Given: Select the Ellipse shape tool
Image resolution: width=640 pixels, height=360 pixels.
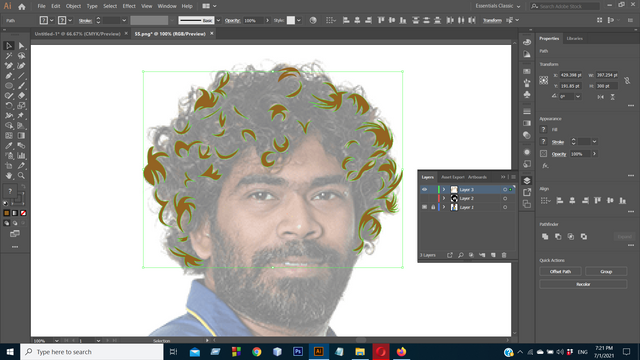Looking at the screenshot, I should click(9, 86).
